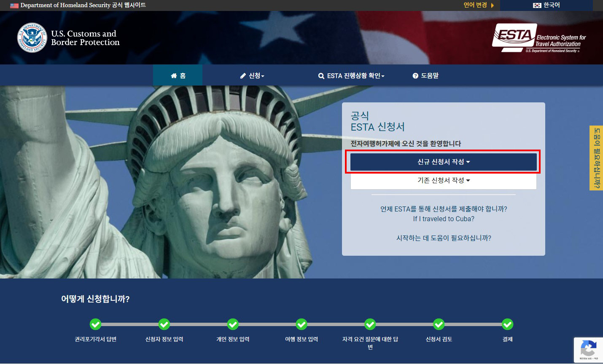Click the 언어 변경 label
This screenshot has height=364, width=603.
click(475, 5)
